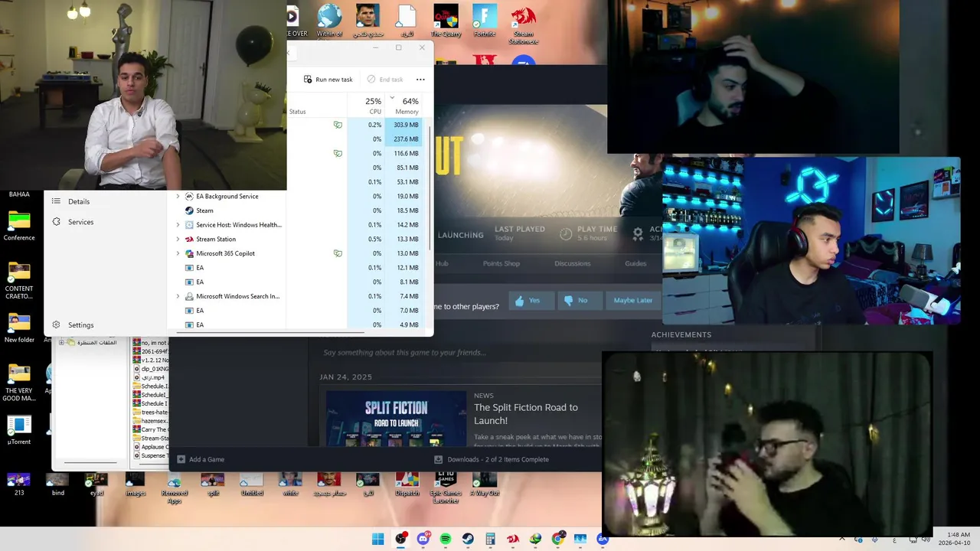Select Conference folder on desktop
Viewport: 980px width, 551px height.
pos(19,225)
